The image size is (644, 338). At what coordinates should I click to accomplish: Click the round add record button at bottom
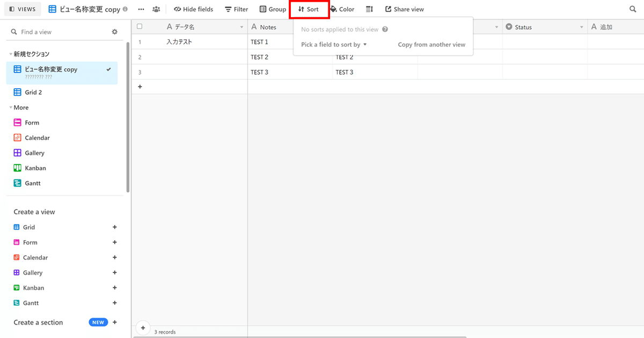[x=142, y=327]
